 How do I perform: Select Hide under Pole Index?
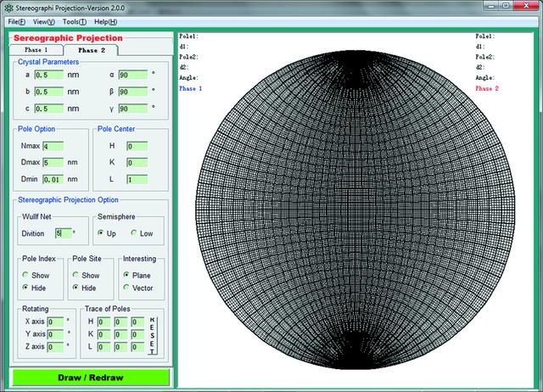[x=34, y=288]
